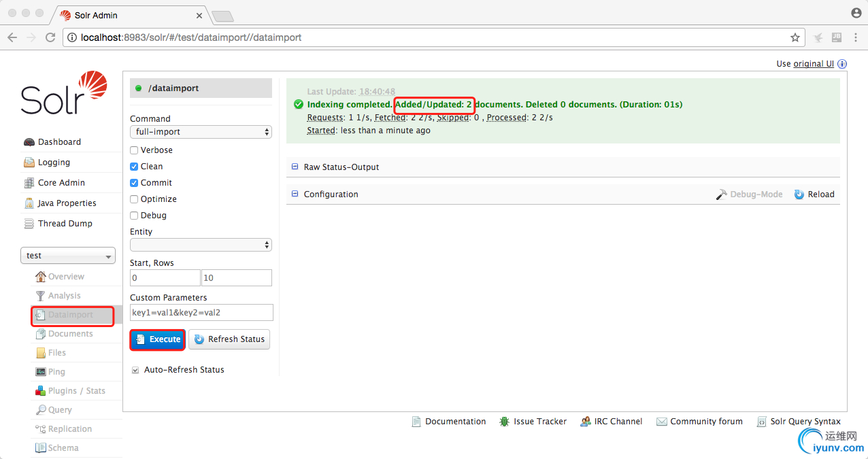The image size is (868, 459).
Task: Uncheck the Commit option
Action: pos(134,183)
